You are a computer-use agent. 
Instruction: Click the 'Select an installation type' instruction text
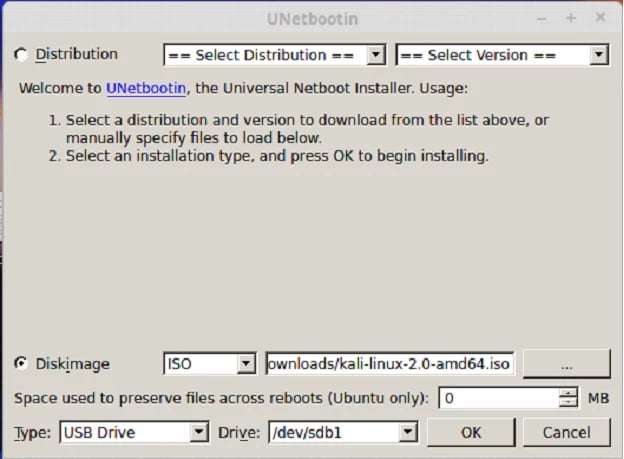tap(277, 156)
